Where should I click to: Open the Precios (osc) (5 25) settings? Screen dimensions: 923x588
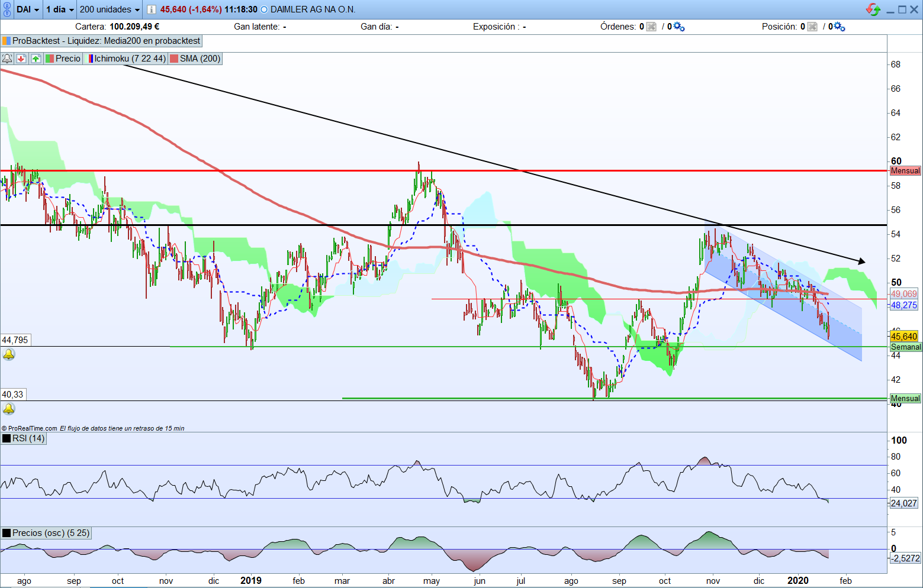click(46, 533)
